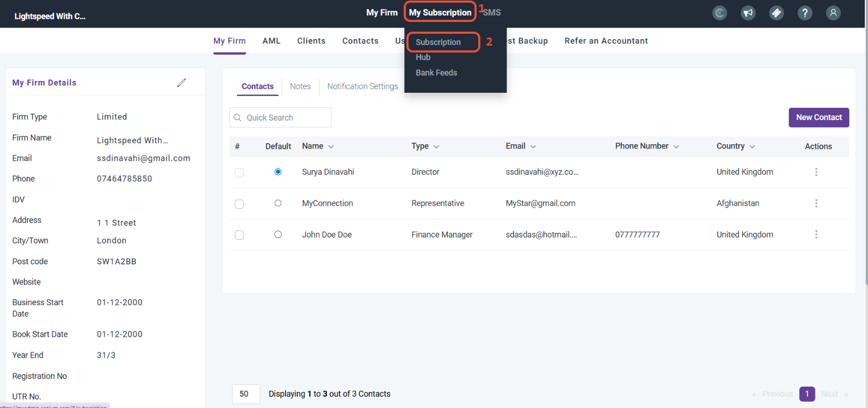Set John Doe Doe as default radio
Screen dimensions: 868x408
click(x=278, y=234)
